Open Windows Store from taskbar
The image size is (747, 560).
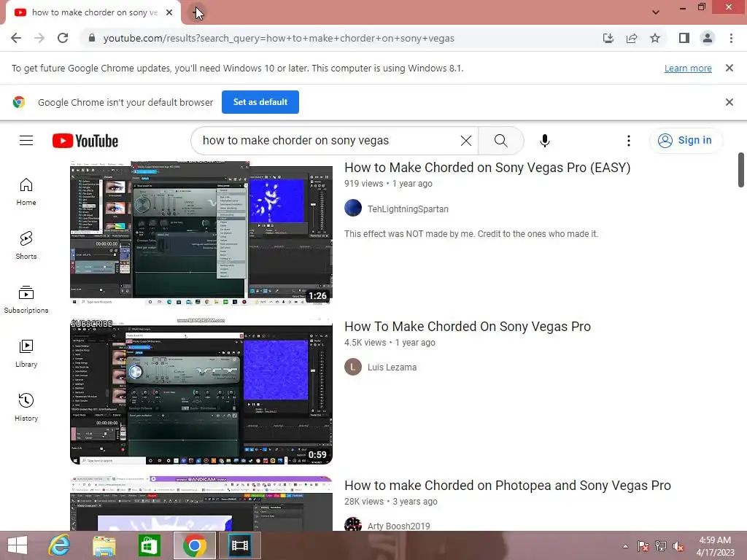(x=149, y=545)
